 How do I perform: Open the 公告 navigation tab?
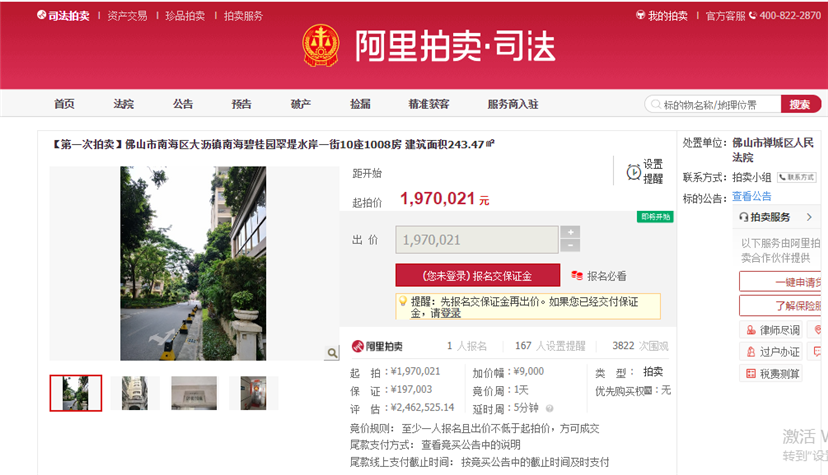point(183,104)
